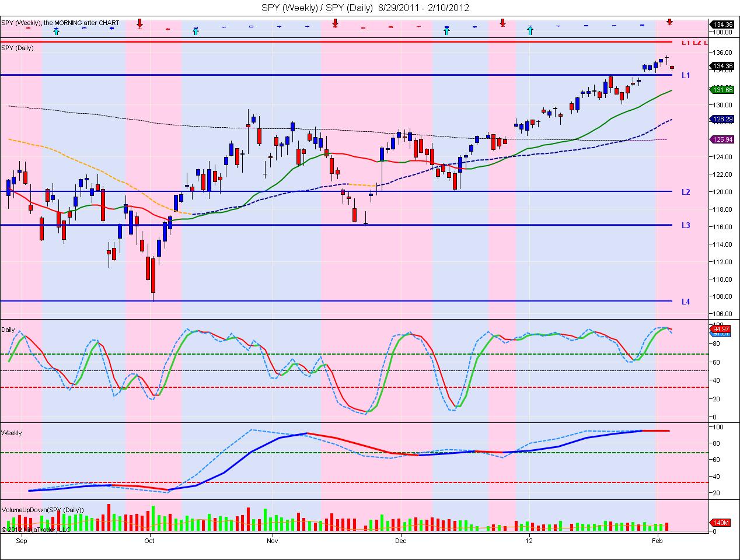Screen dimensions: 740x560
Task: Click the 120.00 price axis value
Action: [722, 192]
